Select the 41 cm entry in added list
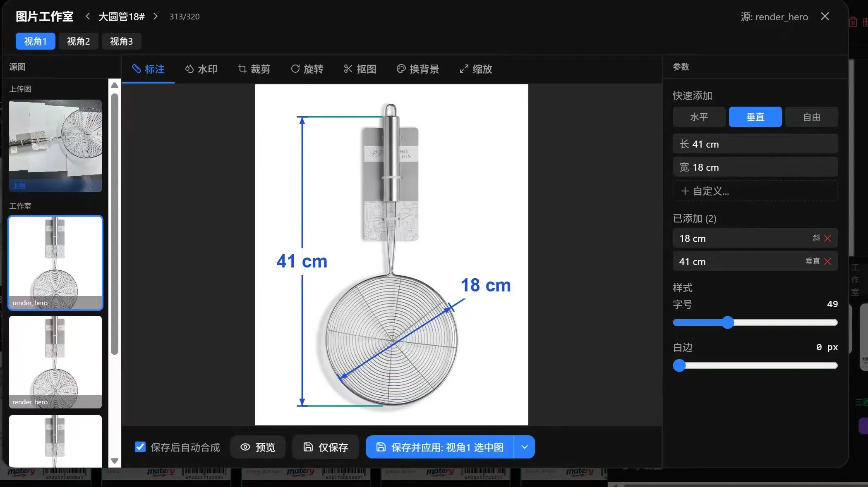The width and height of the screenshot is (868, 487). 755,261
